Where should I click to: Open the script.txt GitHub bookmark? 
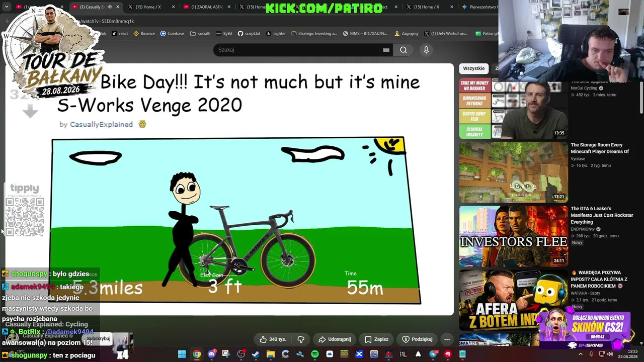[249, 34]
